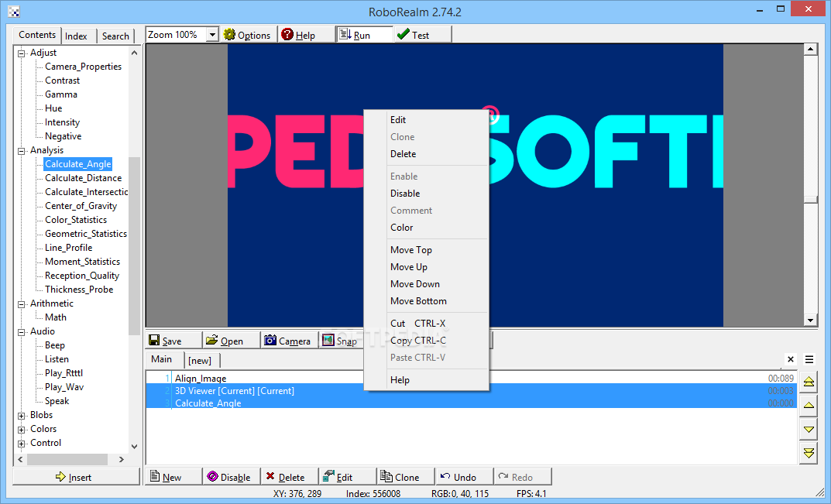The height and width of the screenshot is (504, 831).
Task: Select Center_of_Gravity in the module tree
Action: tap(81, 206)
